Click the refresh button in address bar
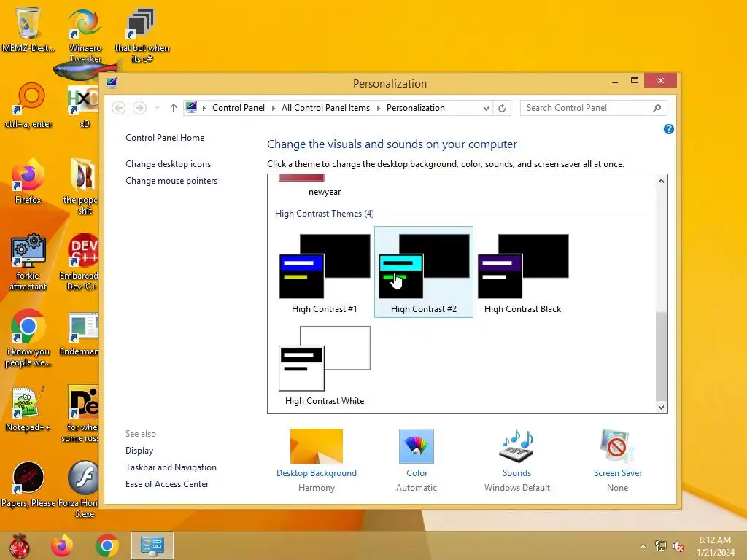Viewport: 747px width, 560px height. (502, 108)
